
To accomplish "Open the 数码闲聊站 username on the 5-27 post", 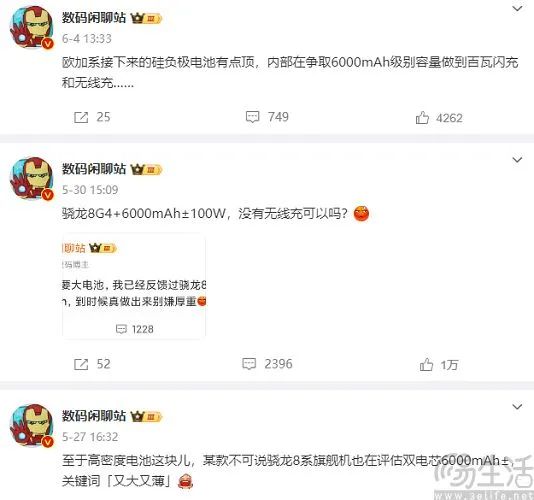I will 94,416.
